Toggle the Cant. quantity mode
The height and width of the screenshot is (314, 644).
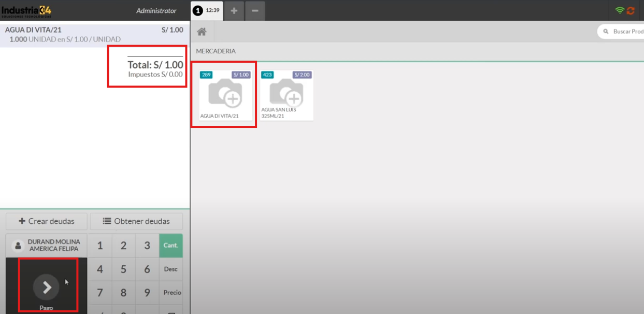point(171,246)
